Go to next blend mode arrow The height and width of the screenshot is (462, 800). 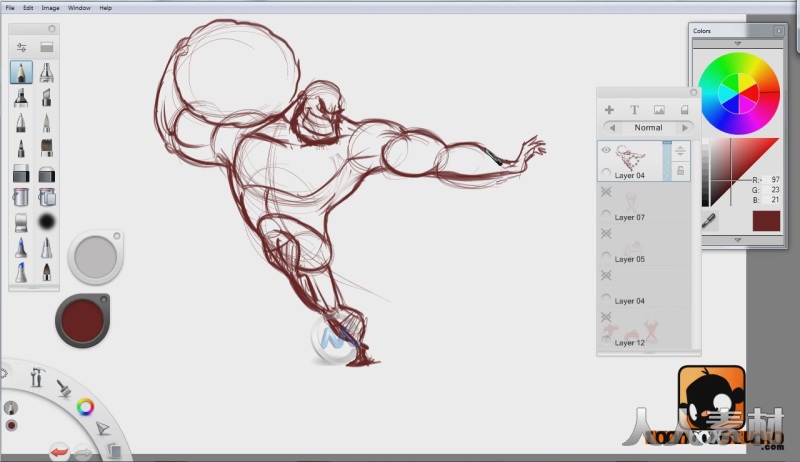tap(685, 127)
